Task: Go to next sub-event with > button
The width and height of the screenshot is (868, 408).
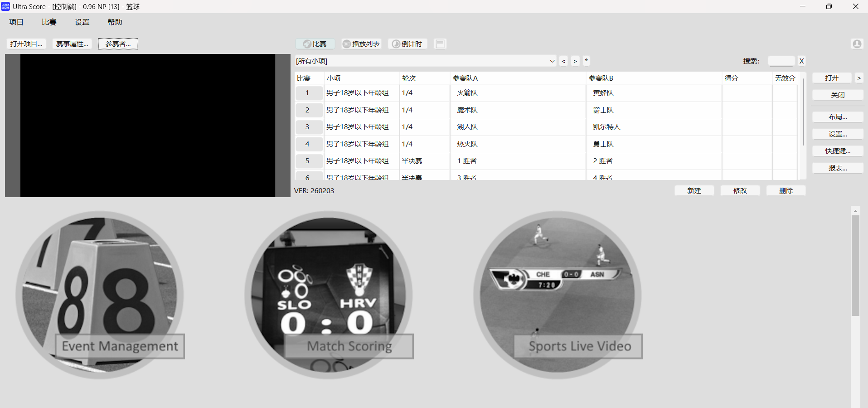Action: 575,61
